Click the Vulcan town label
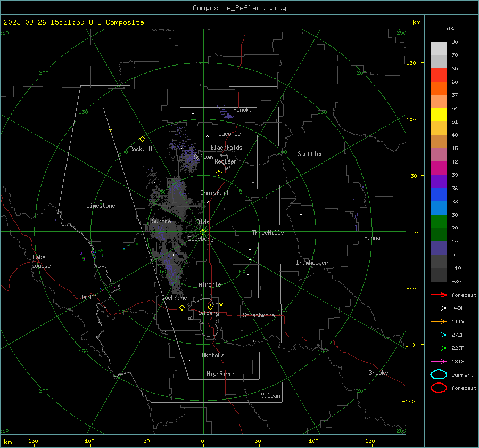Viewport: 479px width, 448px height. pyautogui.click(x=270, y=396)
